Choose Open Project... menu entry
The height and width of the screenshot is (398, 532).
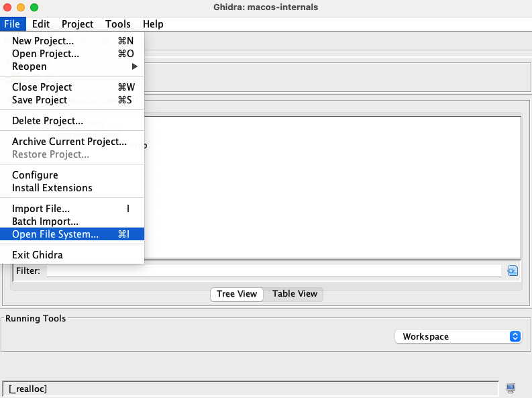[x=72, y=54]
